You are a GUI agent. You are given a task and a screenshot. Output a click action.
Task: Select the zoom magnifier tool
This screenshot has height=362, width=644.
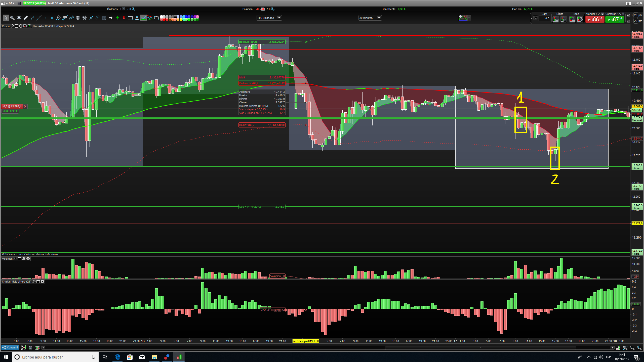click(12, 18)
